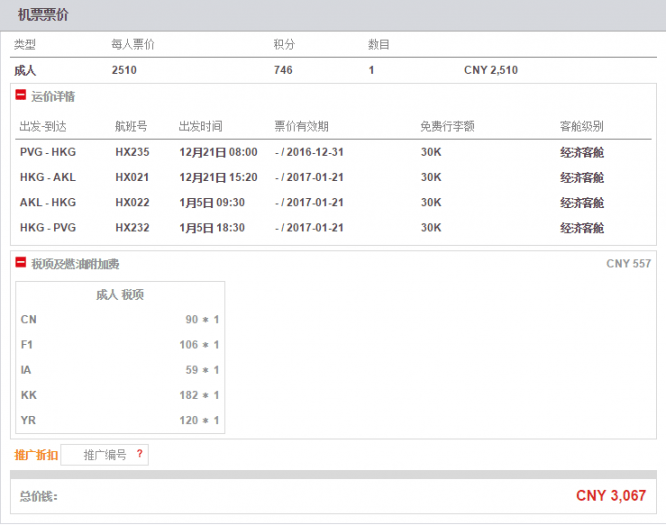Collapse the 运价详情 section
Screen dimensions: 666x525
[x=20, y=95]
